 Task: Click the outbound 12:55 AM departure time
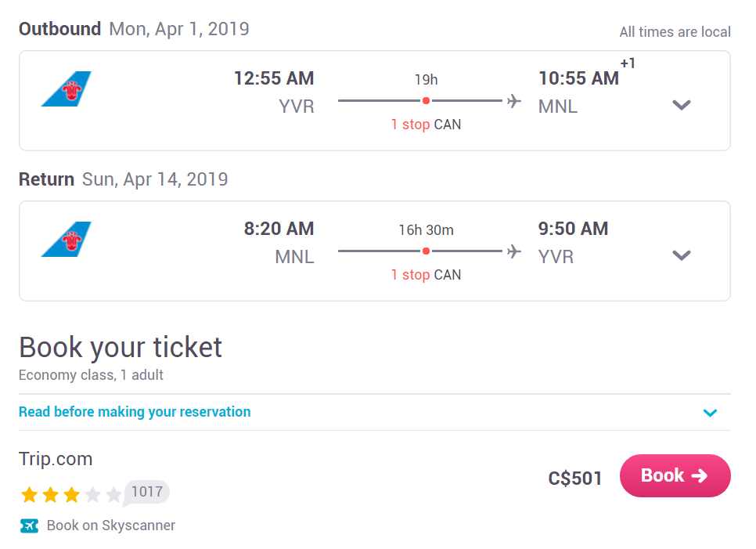tap(274, 78)
